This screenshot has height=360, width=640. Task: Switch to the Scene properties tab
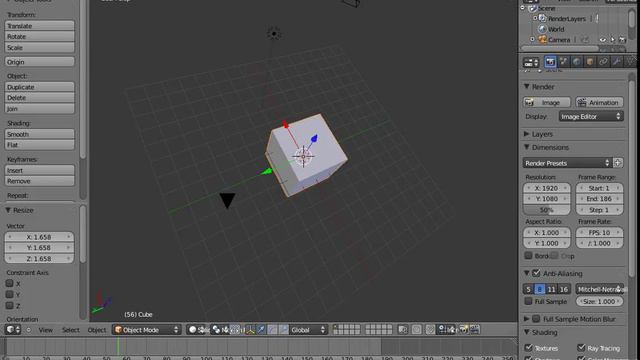pyautogui.click(x=563, y=62)
